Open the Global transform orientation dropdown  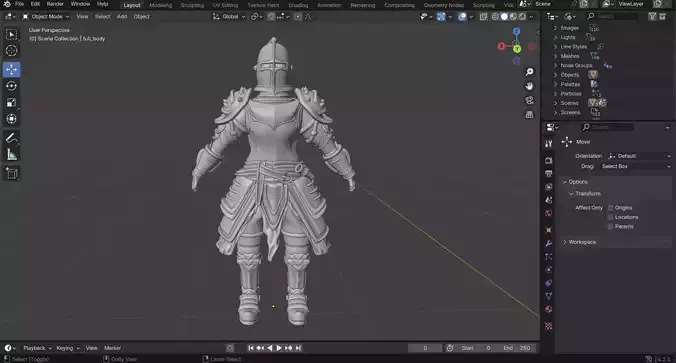pyautogui.click(x=229, y=16)
